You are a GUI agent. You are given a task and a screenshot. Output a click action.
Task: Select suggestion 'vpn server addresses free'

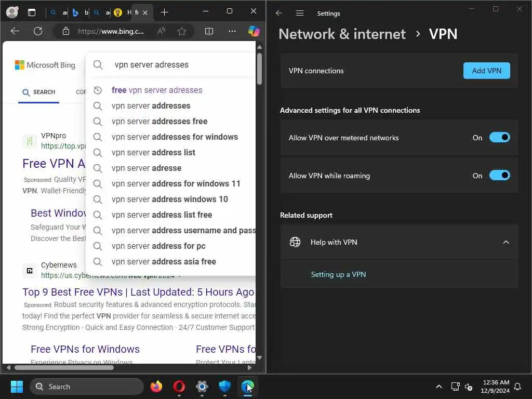pyautogui.click(x=159, y=121)
